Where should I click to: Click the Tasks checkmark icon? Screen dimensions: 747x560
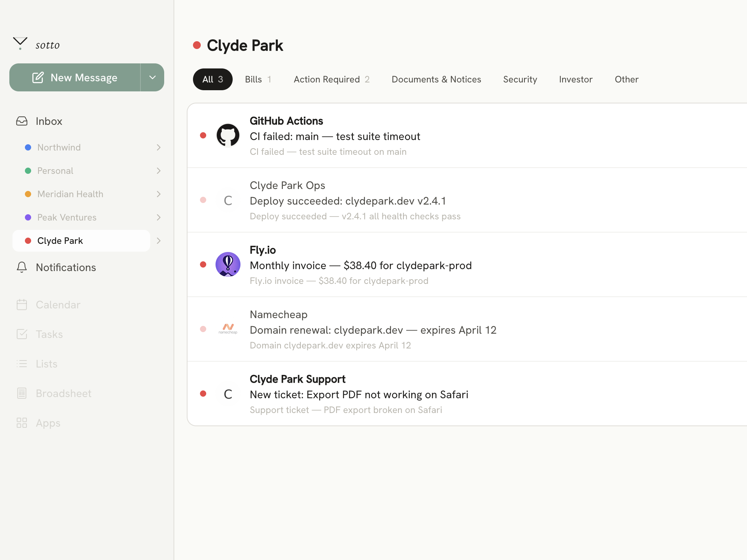(22, 334)
